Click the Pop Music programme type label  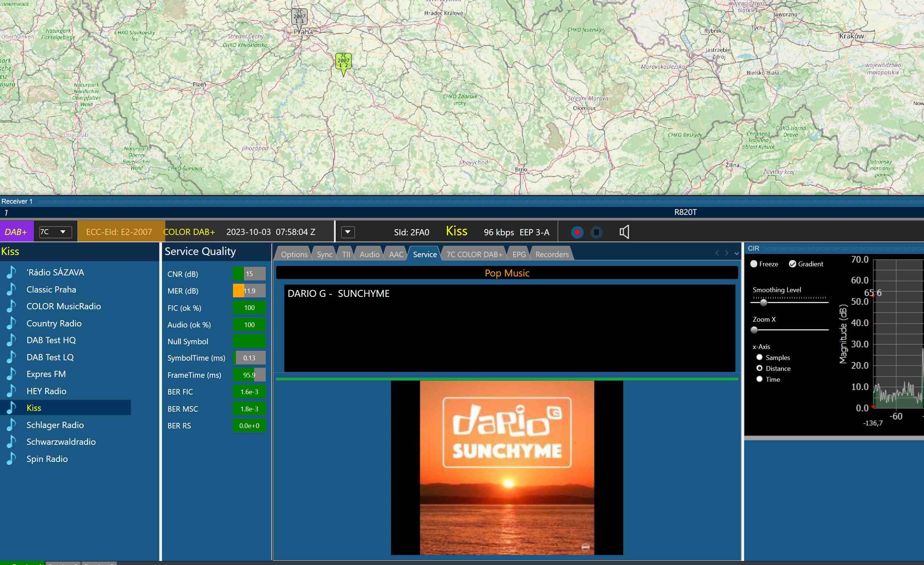tap(507, 273)
